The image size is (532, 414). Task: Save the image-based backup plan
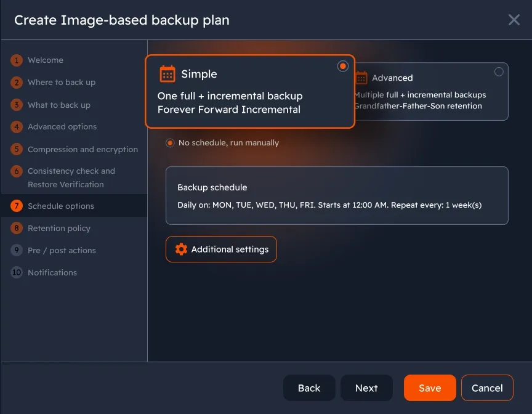coord(429,388)
